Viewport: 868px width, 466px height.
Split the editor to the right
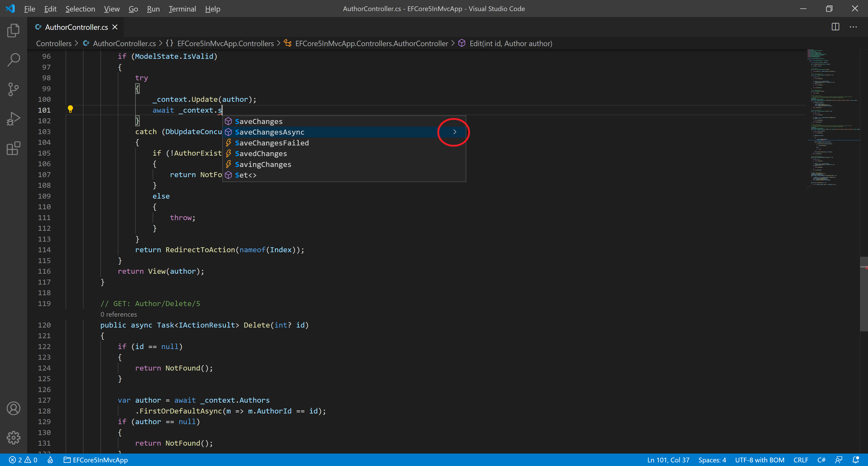[835, 27]
